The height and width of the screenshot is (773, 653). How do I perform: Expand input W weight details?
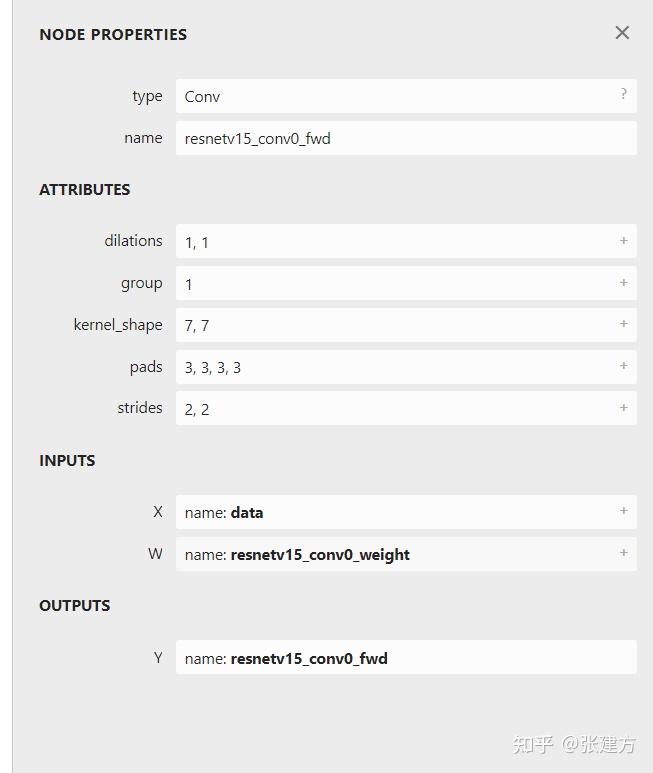[623, 553]
